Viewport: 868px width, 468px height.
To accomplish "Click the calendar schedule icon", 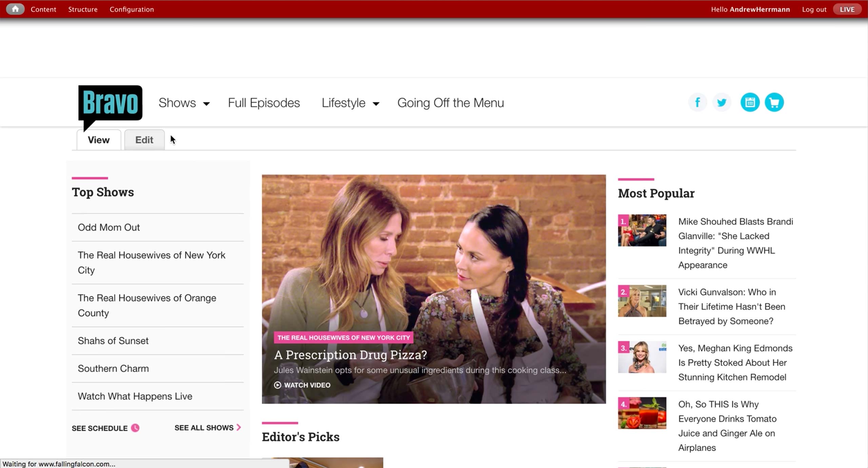I will (750, 102).
